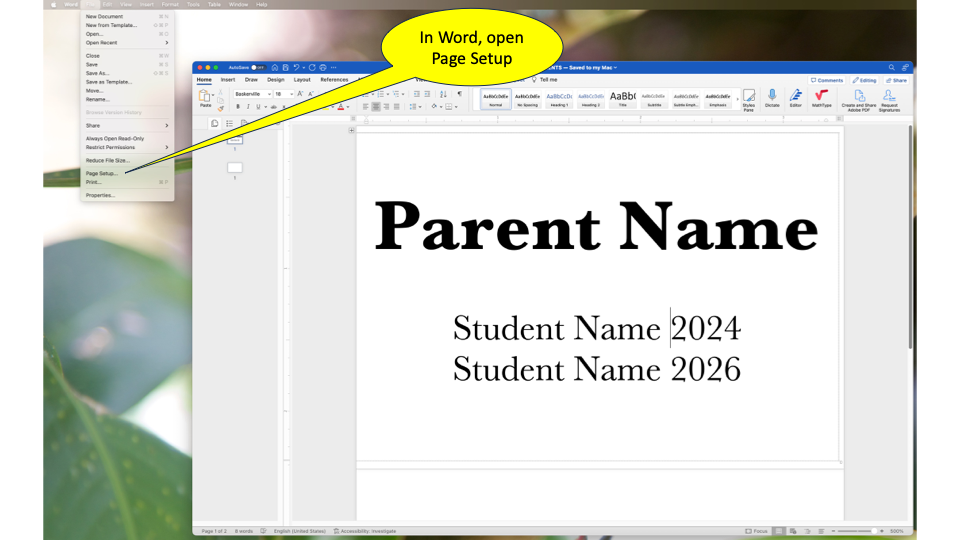Toggle Show paragraph marks

click(x=460, y=94)
